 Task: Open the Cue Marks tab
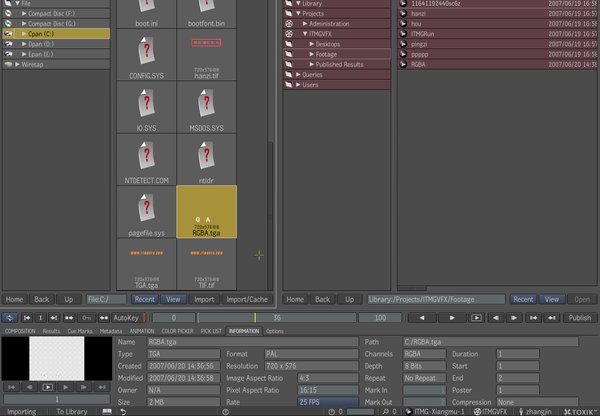point(81,330)
